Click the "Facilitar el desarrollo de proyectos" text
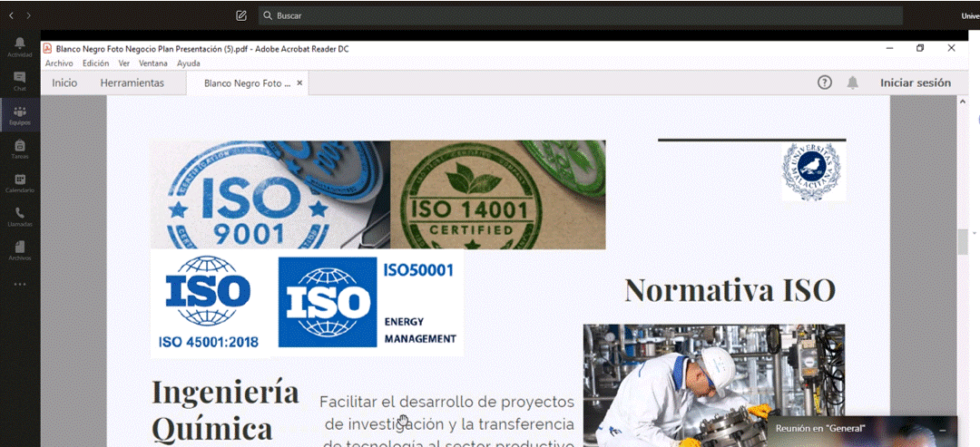Image resolution: width=980 pixels, height=447 pixels. pyautogui.click(x=446, y=402)
